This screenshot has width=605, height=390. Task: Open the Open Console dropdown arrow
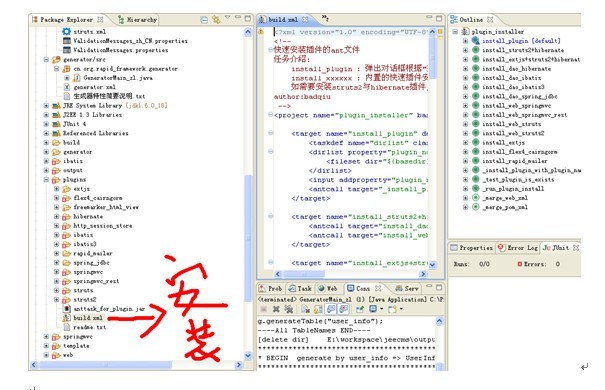click(x=401, y=309)
